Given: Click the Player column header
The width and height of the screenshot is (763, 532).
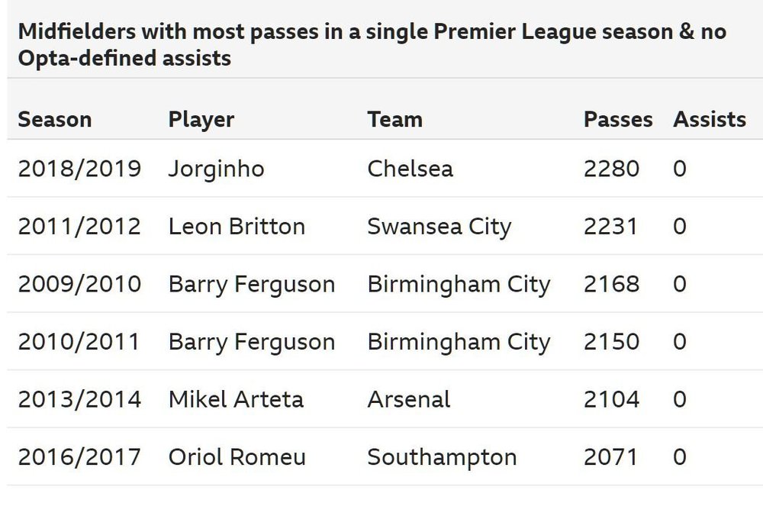Looking at the screenshot, I should [201, 121].
